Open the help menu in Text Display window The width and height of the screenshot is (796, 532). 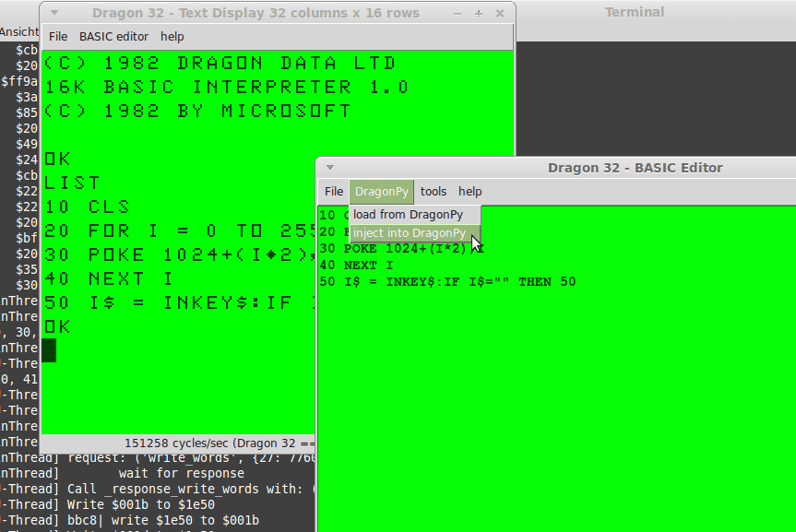tap(172, 37)
